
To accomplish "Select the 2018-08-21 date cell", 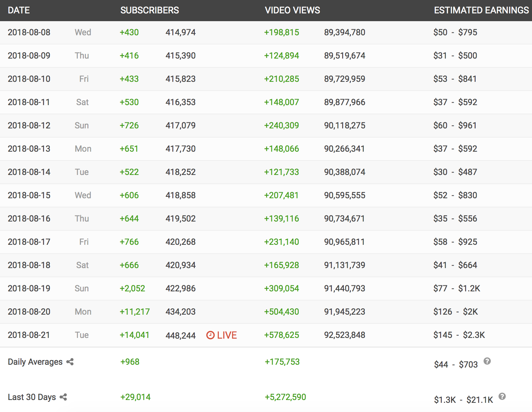I will point(29,335).
